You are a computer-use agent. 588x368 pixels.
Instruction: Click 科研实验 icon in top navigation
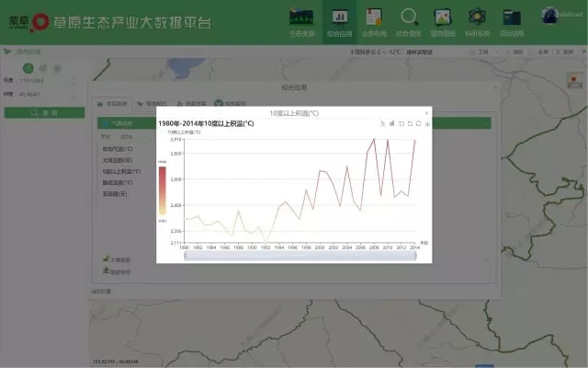[x=477, y=20]
